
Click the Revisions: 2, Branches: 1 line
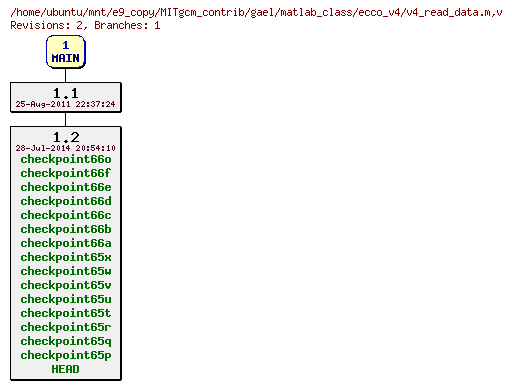point(85,25)
